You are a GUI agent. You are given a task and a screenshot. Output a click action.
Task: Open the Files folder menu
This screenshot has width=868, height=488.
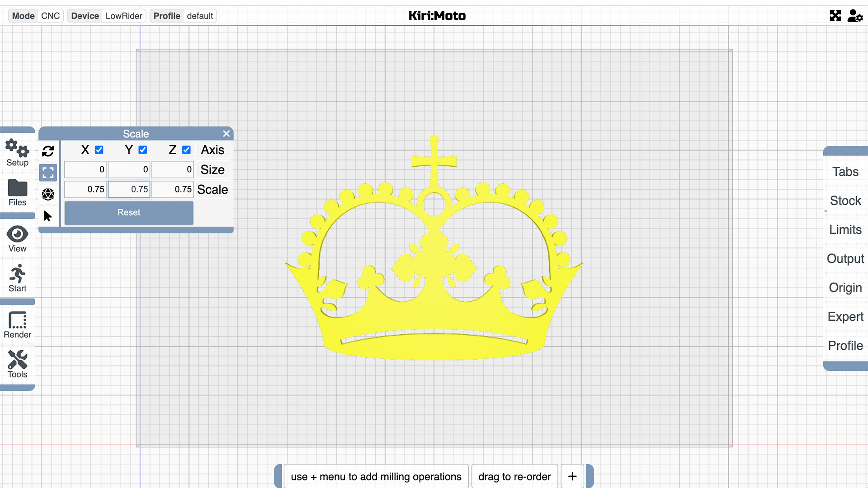[17, 193]
